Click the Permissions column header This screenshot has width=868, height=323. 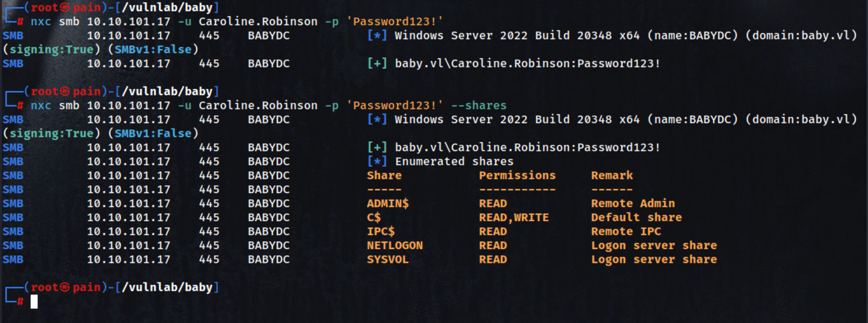pyautogui.click(x=517, y=175)
